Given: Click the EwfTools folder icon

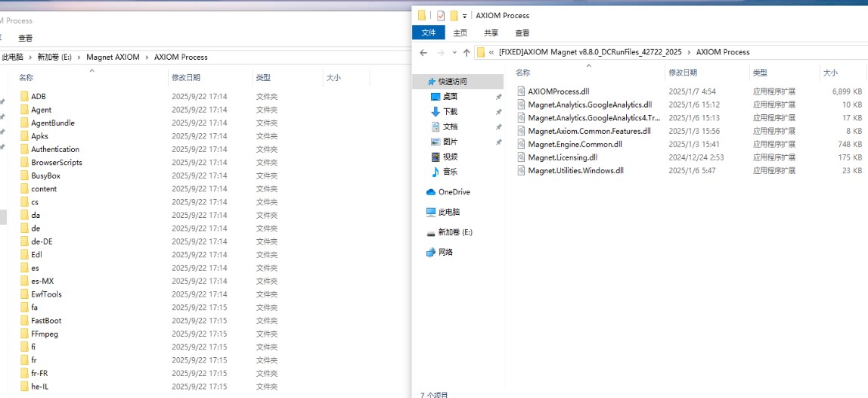Looking at the screenshot, I should click(23, 294).
